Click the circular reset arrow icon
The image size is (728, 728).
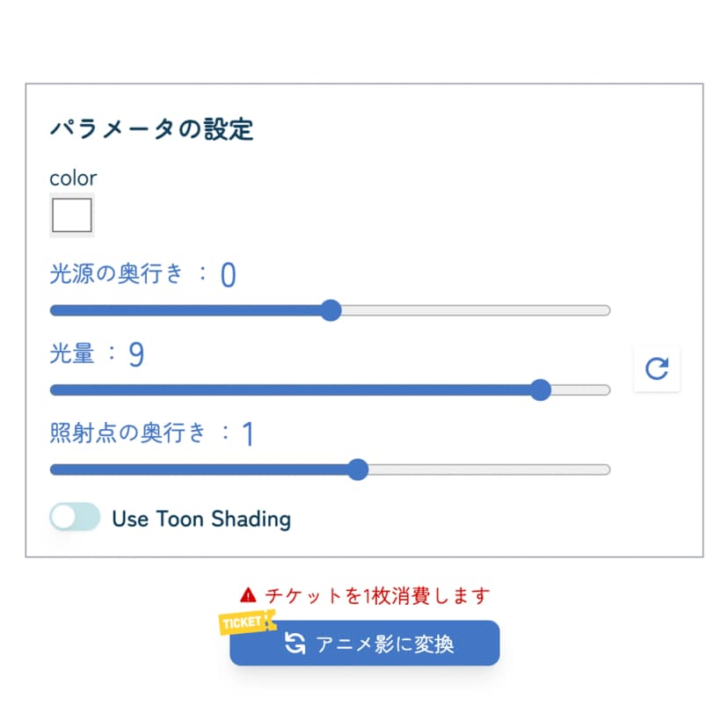657,368
